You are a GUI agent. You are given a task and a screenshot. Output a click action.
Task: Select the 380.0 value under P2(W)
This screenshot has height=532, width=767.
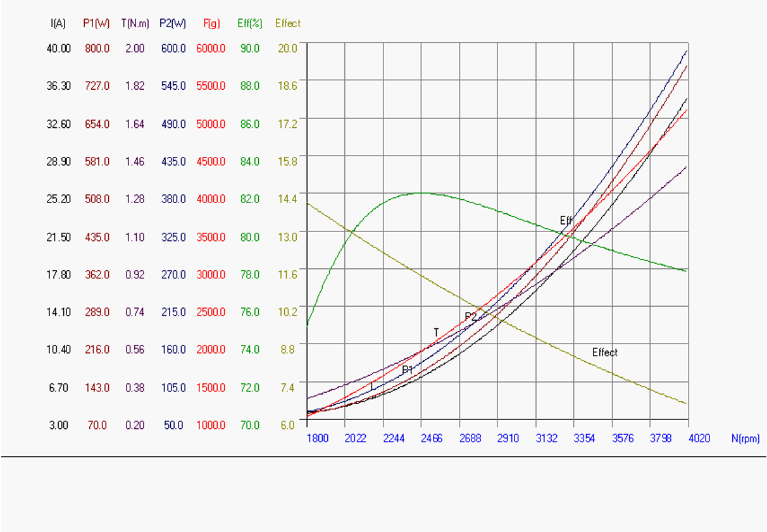tap(173, 199)
